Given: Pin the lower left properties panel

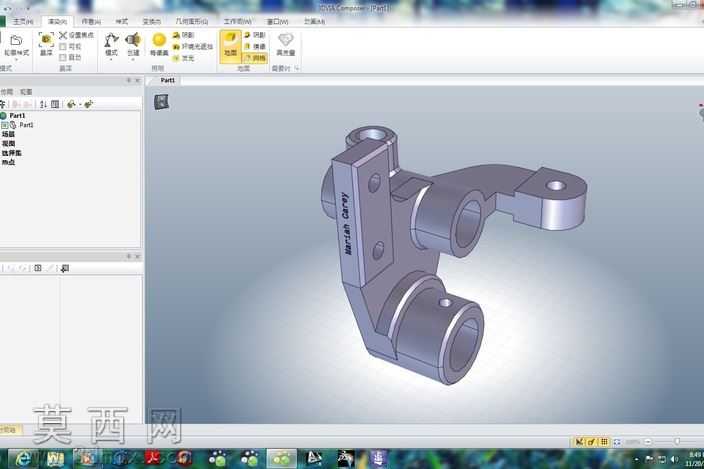Looking at the screenshot, I should click(129, 256).
